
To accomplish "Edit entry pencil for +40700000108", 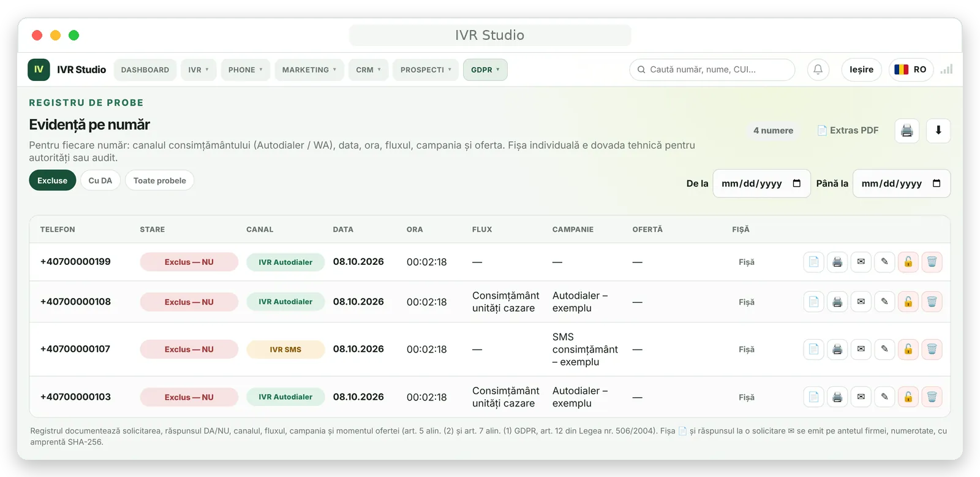I will click(884, 302).
